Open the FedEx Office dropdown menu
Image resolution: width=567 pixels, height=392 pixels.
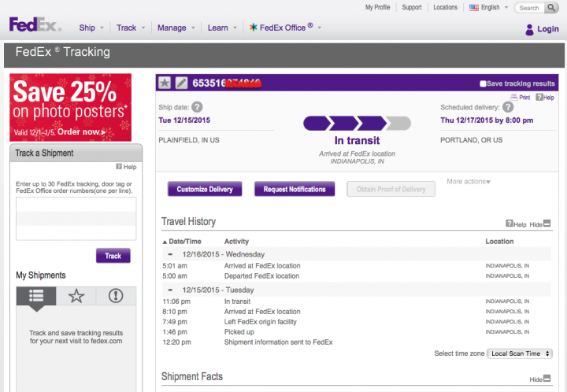click(x=285, y=28)
